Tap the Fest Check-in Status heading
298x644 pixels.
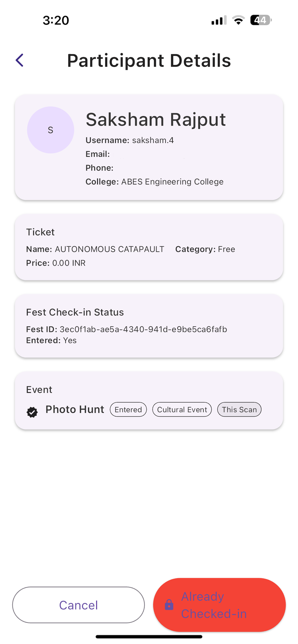[x=75, y=312]
